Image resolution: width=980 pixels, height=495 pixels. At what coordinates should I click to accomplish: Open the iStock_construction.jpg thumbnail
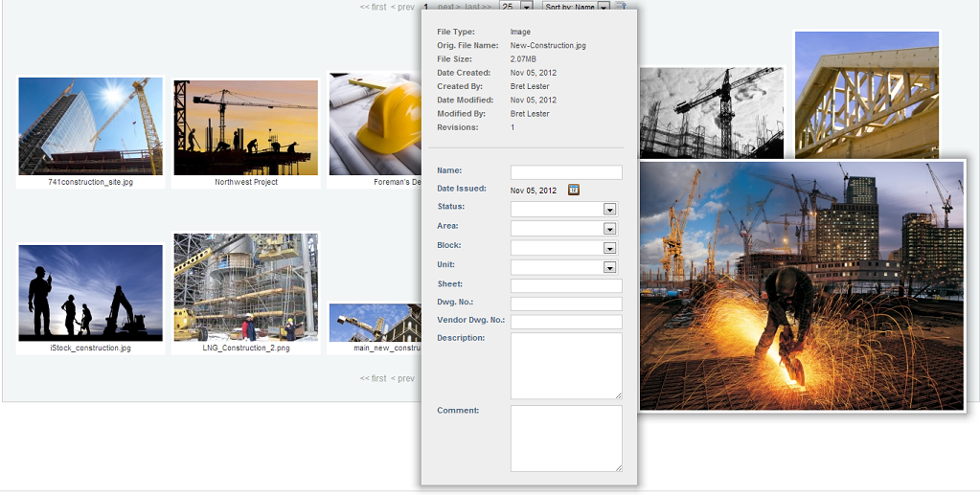click(x=90, y=292)
